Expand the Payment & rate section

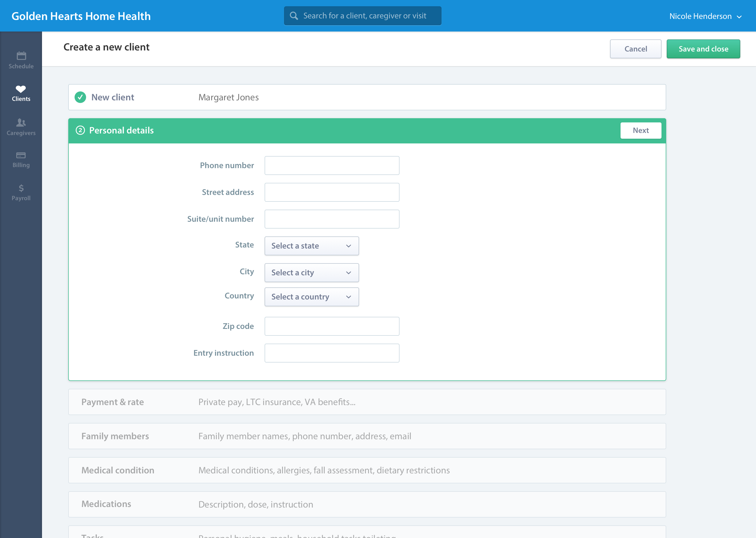367,402
